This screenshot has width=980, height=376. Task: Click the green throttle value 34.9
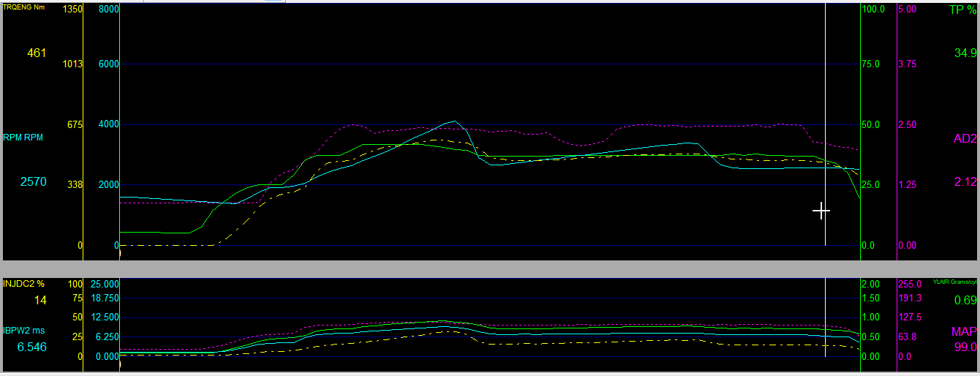coord(965,53)
